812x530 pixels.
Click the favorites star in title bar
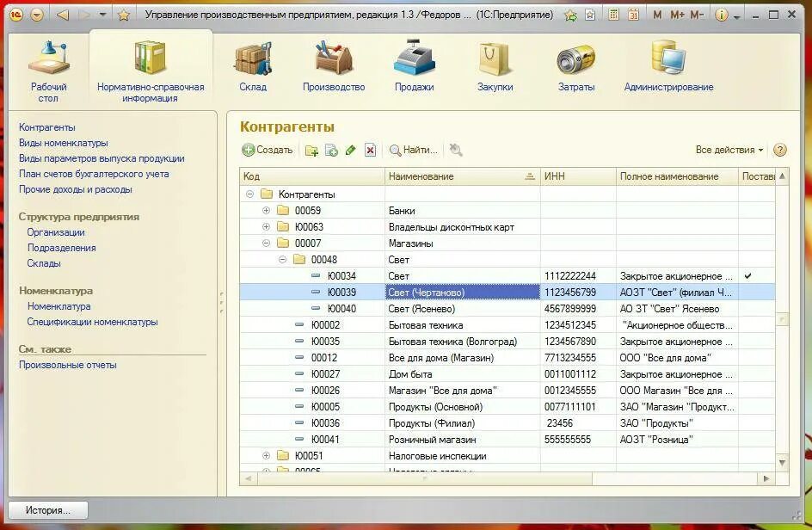[x=123, y=15]
